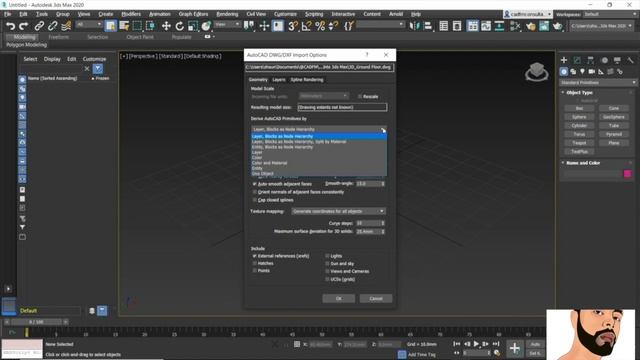
Task: Click the ViewCube in the viewport
Action: [536, 72]
